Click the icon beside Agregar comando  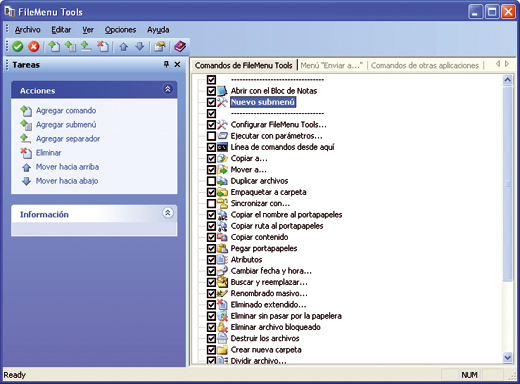pyautogui.click(x=26, y=111)
